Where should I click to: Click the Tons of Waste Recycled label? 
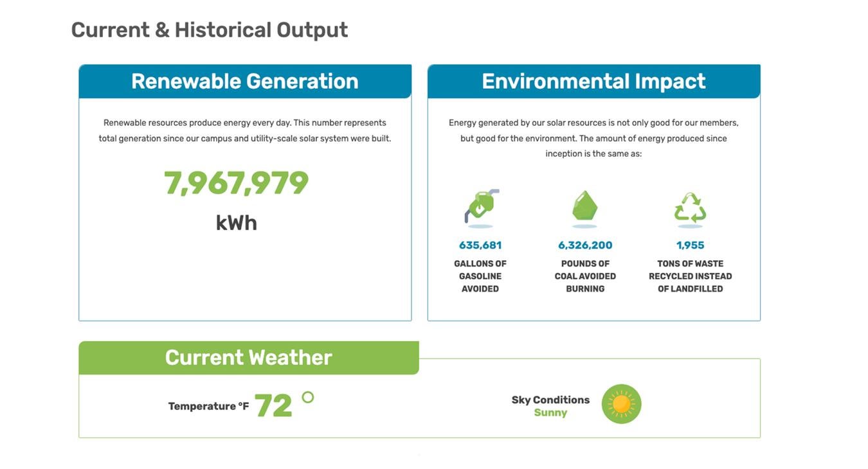click(x=691, y=276)
